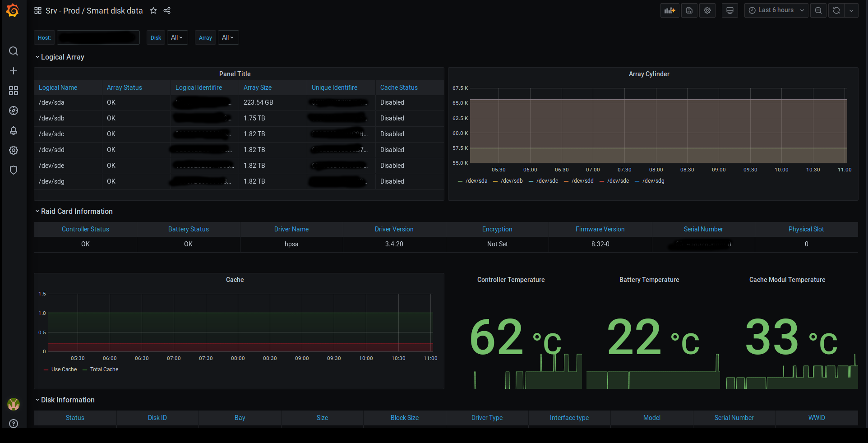This screenshot has width=868, height=443.
Task: Select the hpsa driver name cell
Action: (x=291, y=244)
